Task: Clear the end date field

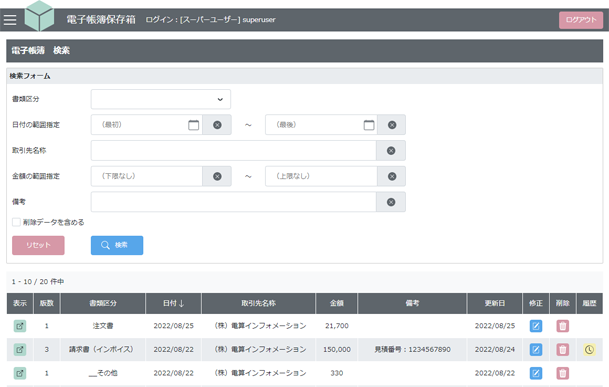Action: coord(392,125)
